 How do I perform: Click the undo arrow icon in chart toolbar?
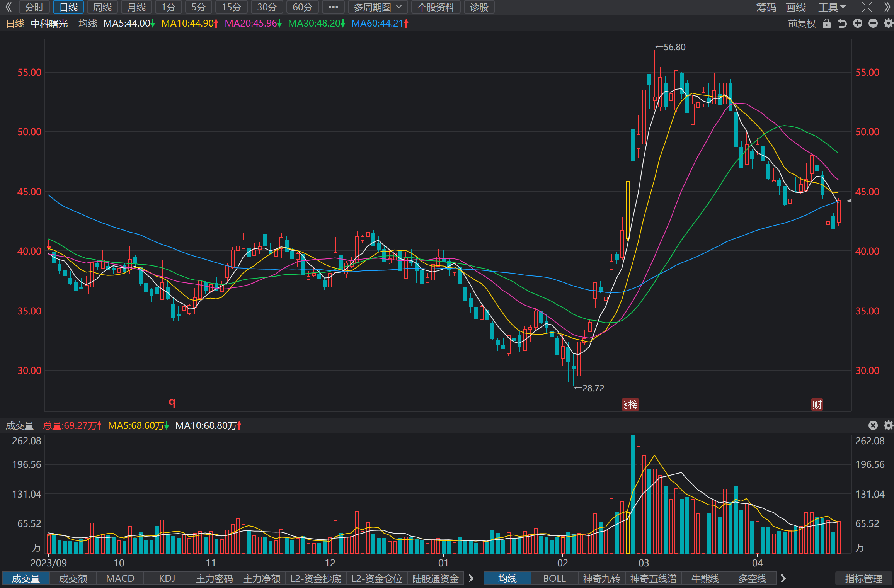pos(842,24)
